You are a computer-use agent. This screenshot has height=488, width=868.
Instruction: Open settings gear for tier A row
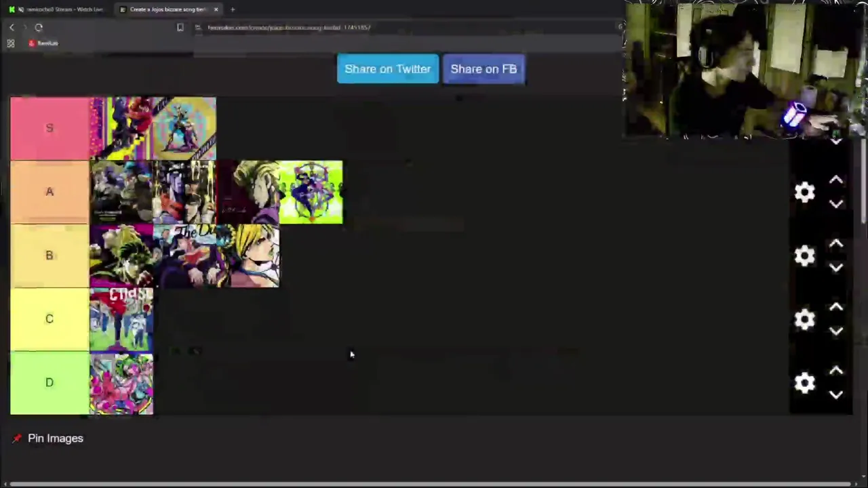click(804, 192)
